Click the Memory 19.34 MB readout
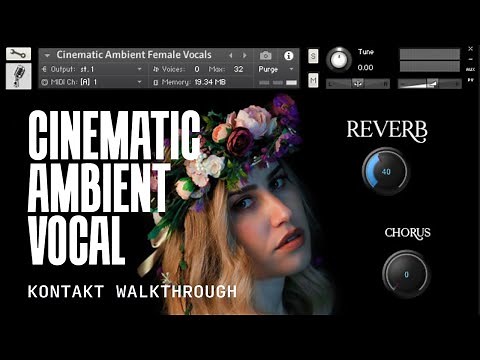This screenshot has width=480, height=360. point(210,82)
